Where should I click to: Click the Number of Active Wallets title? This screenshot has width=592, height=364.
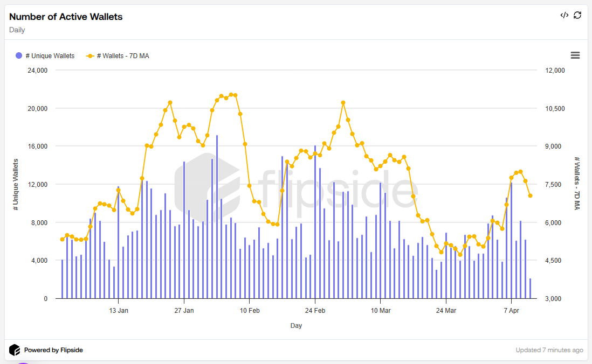click(66, 17)
